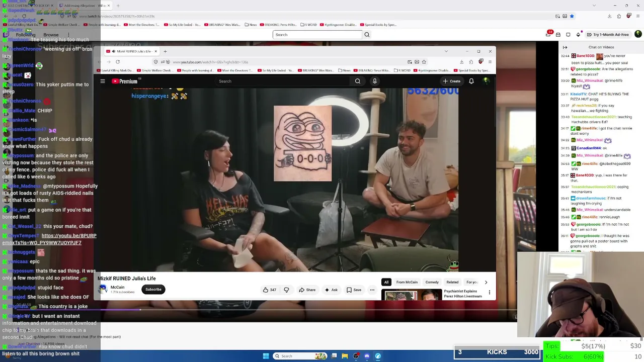Open Twitch bits diamond icon
This screenshot has height=362, width=644.
tap(578, 34)
